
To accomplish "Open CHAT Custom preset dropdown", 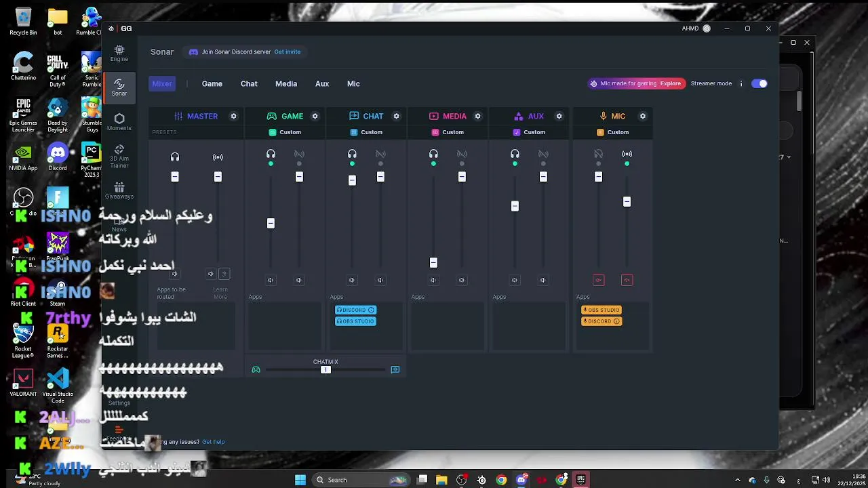I will [x=366, y=132].
